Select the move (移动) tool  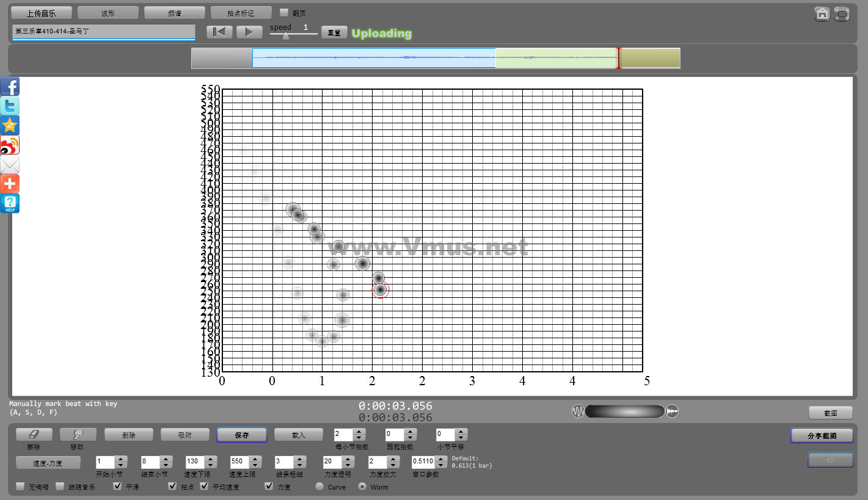78,435
